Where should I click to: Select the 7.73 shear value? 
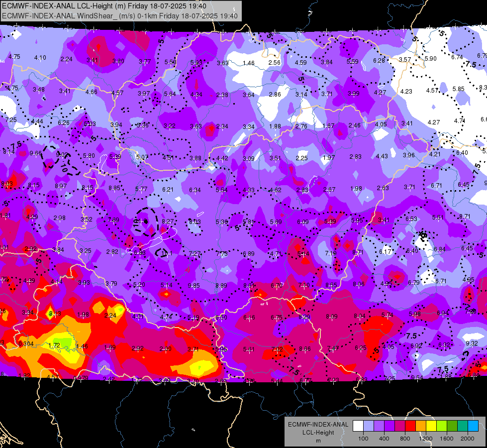click(222, 254)
